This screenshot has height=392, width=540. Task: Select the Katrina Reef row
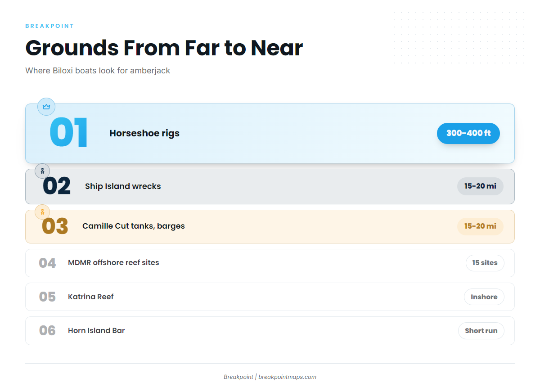point(270,297)
